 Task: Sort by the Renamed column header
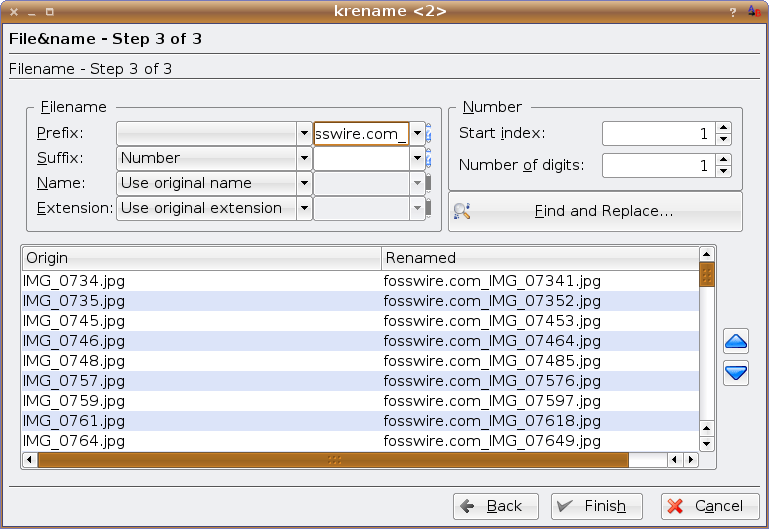pyautogui.click(x=540, y=258)
